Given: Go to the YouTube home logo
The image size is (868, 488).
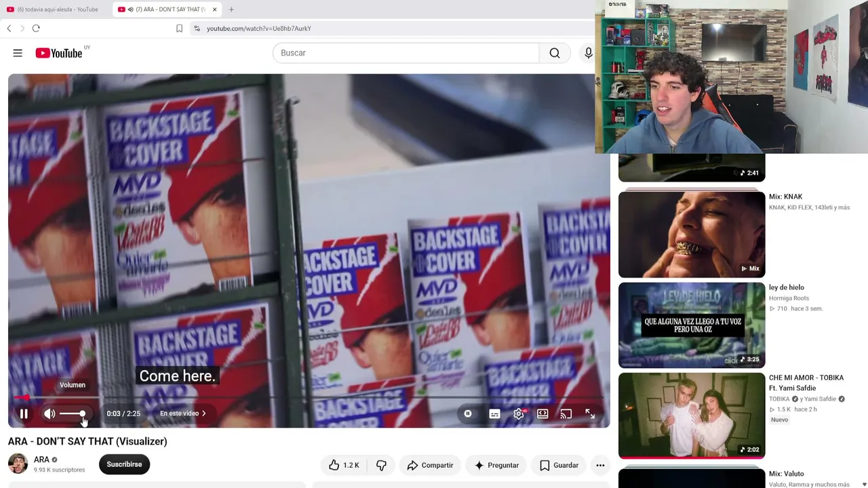Looking at the screenshot, I should pos(59,53).
